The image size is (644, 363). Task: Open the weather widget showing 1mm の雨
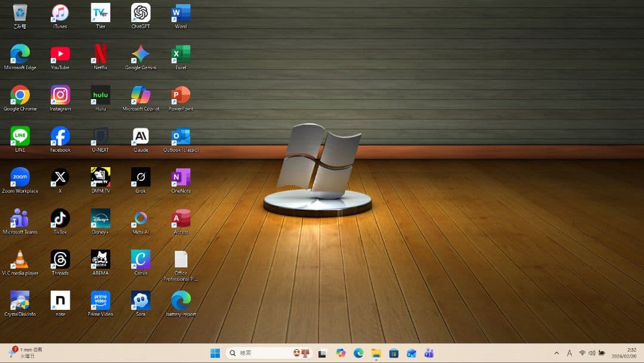click(24, 352)
